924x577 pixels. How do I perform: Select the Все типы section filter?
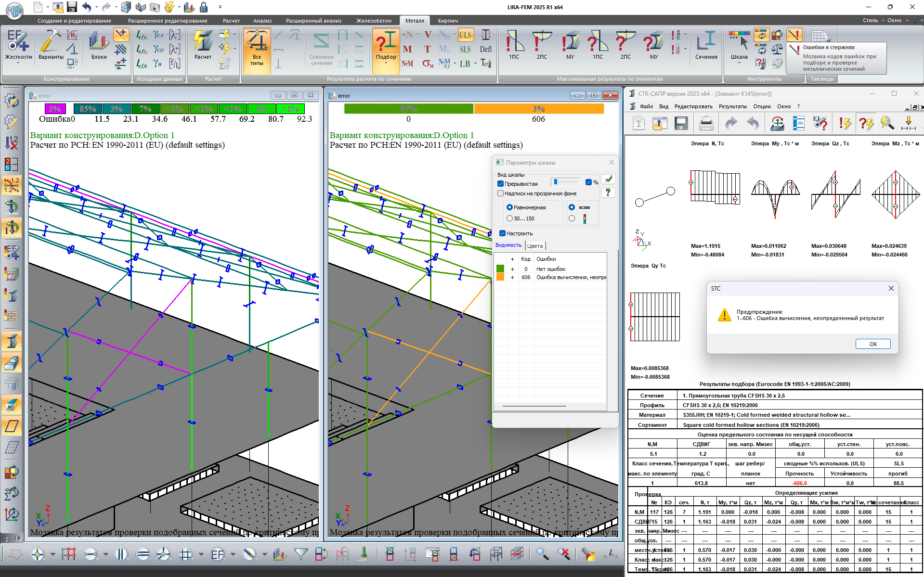257,47
